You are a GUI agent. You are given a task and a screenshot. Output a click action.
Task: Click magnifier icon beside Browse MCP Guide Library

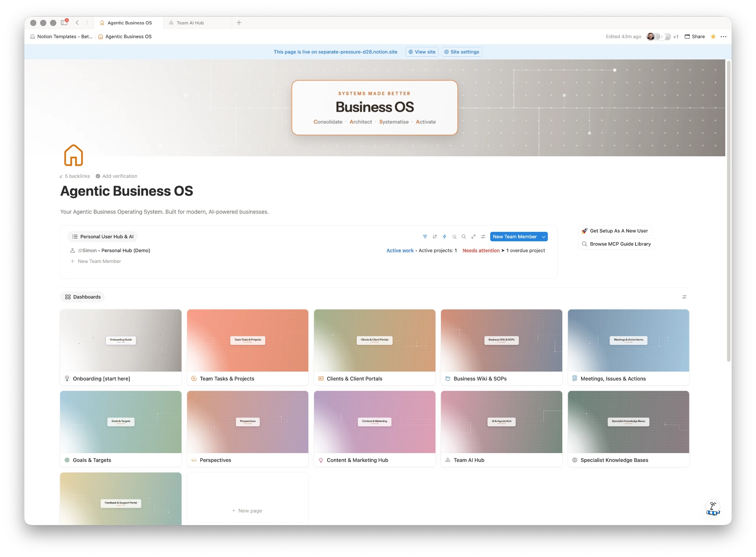pos(585,244)
